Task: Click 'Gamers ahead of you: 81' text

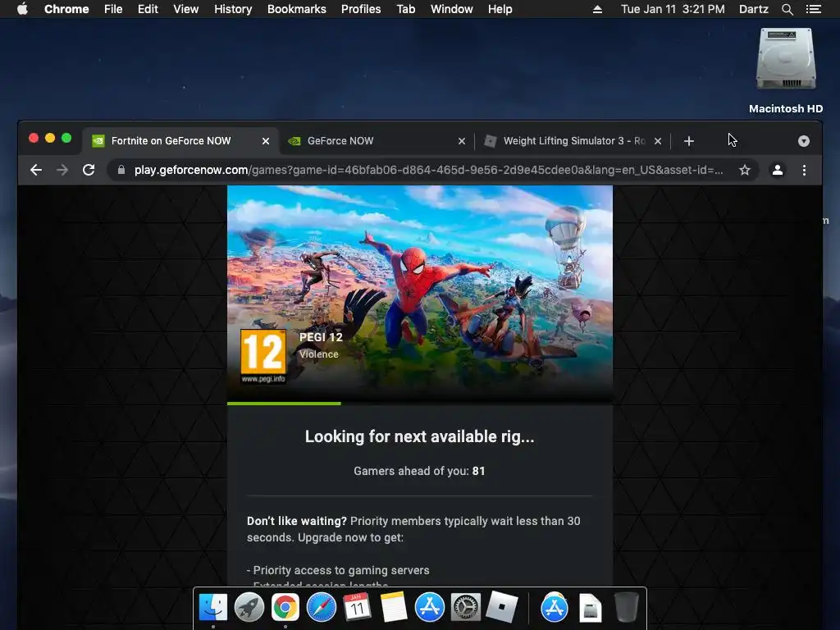Action: coord(419,471)
